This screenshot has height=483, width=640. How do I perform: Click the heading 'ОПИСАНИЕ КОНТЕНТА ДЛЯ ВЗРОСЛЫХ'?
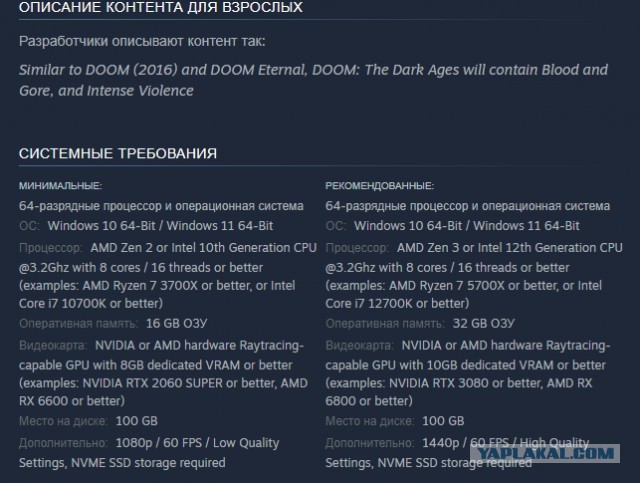click(x=161, y=7)
